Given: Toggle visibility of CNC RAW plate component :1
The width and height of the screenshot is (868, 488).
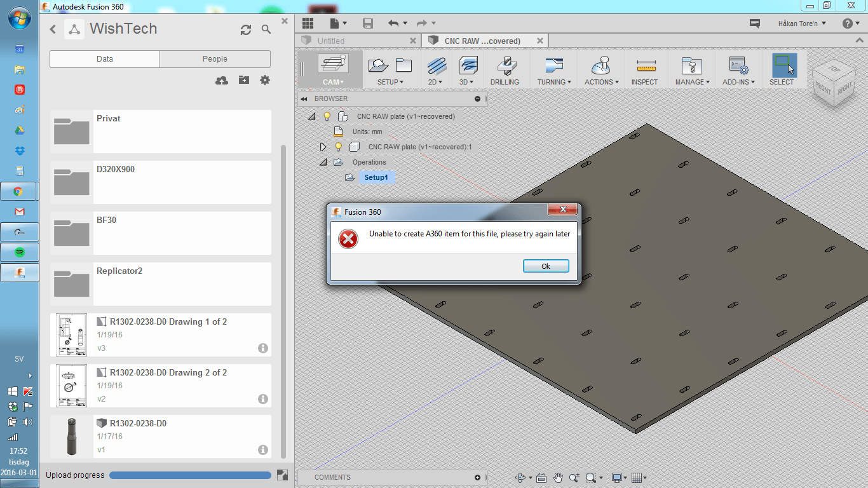Looking at the screenshot, I should pyautogui.click(x=339, y=147).
